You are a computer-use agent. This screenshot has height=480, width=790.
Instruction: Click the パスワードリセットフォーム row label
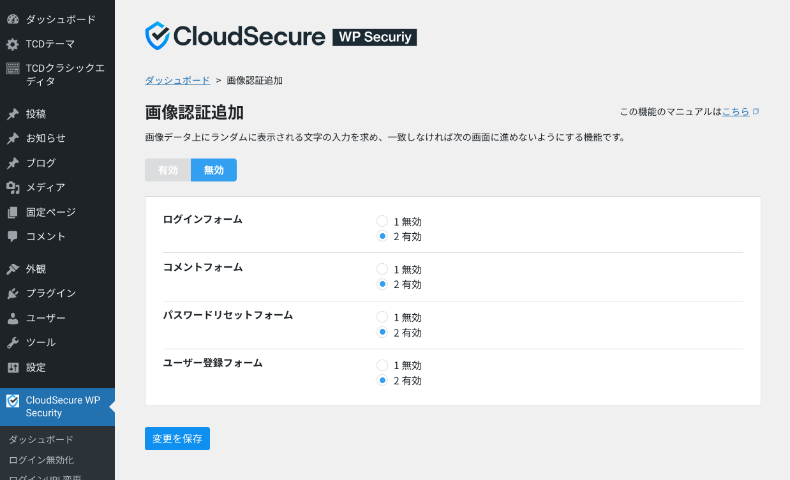[x=228, y=315]
